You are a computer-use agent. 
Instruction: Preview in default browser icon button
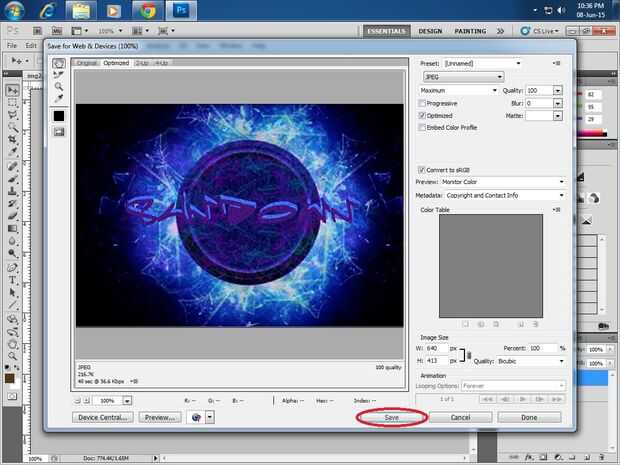point(196,417)
